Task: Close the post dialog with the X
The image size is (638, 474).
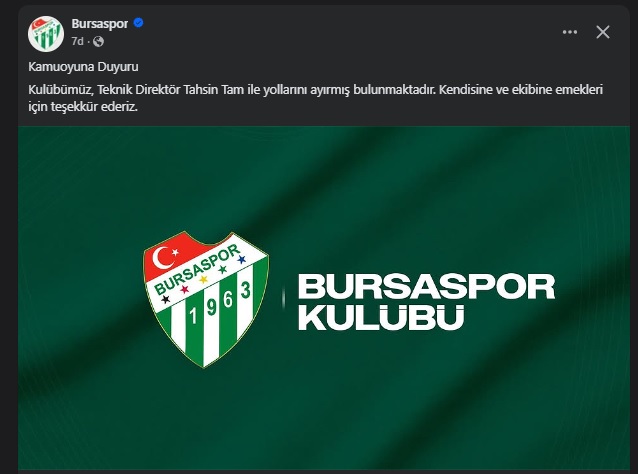Action: [x=603, y=32]
